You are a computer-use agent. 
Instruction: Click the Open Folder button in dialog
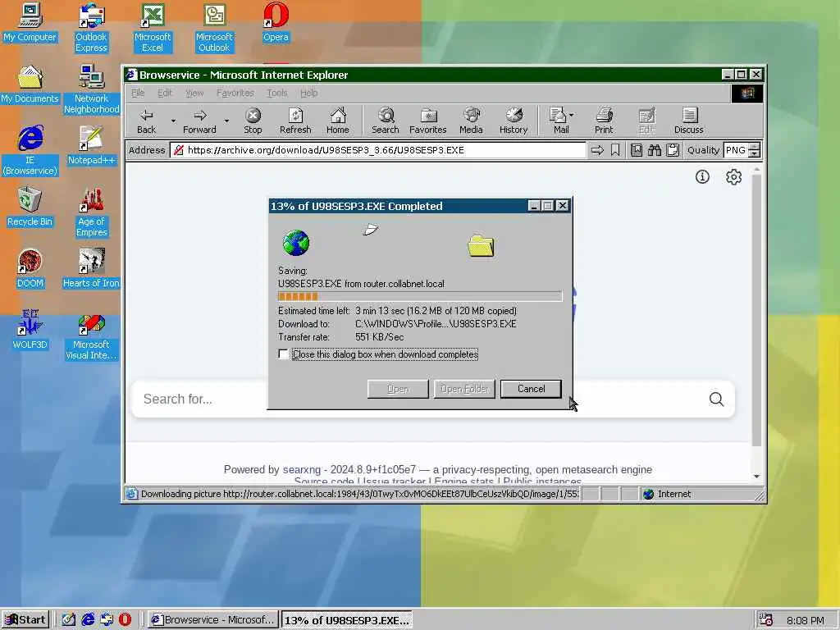[464, 389]
